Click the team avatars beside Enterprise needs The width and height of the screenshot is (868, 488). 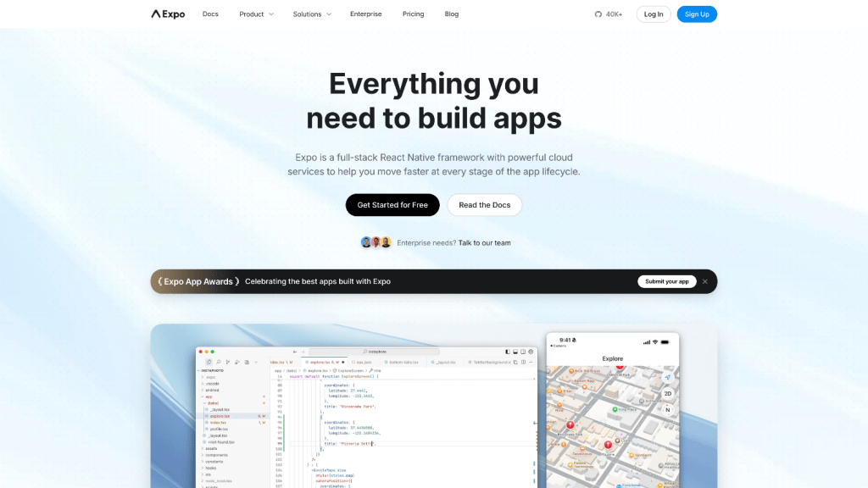pyautogui.click(x=376, y=242)
